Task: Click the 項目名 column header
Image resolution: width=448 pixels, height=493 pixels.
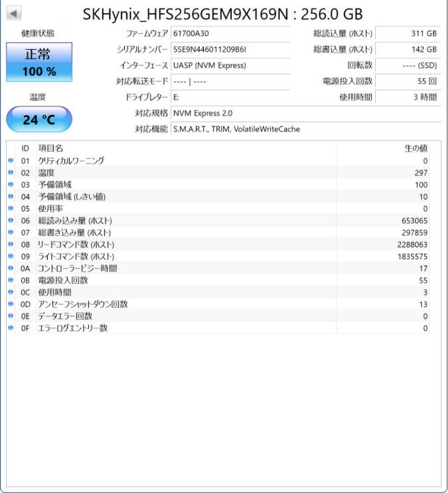Action: coord(51,148)
